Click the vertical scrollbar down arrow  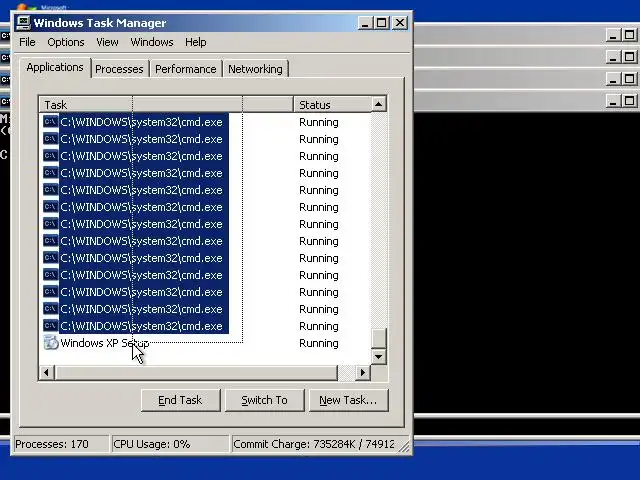tap(378, 356)
